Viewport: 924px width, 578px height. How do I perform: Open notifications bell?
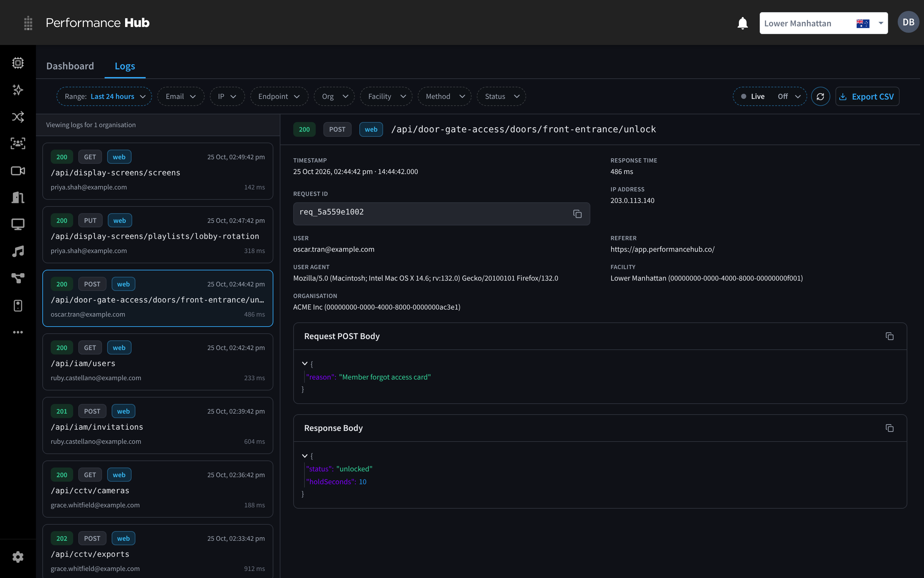click(x=742, y=23)
